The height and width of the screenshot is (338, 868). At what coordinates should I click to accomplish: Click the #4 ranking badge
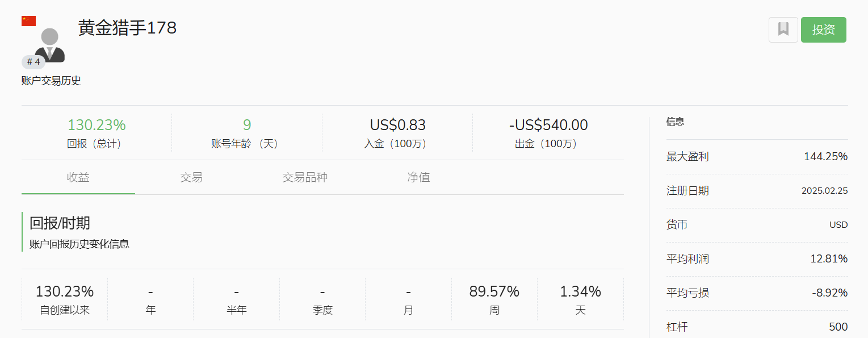[33, 62]
